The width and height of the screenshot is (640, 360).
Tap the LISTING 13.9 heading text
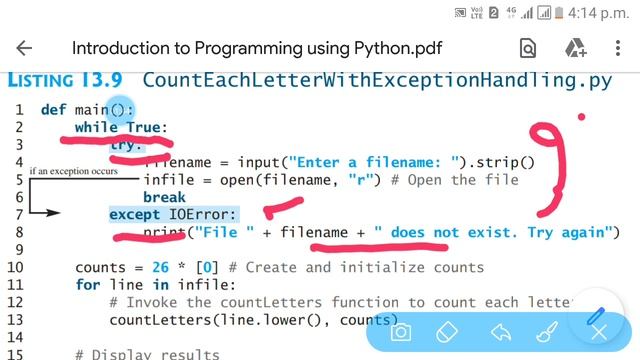point(65,80)
